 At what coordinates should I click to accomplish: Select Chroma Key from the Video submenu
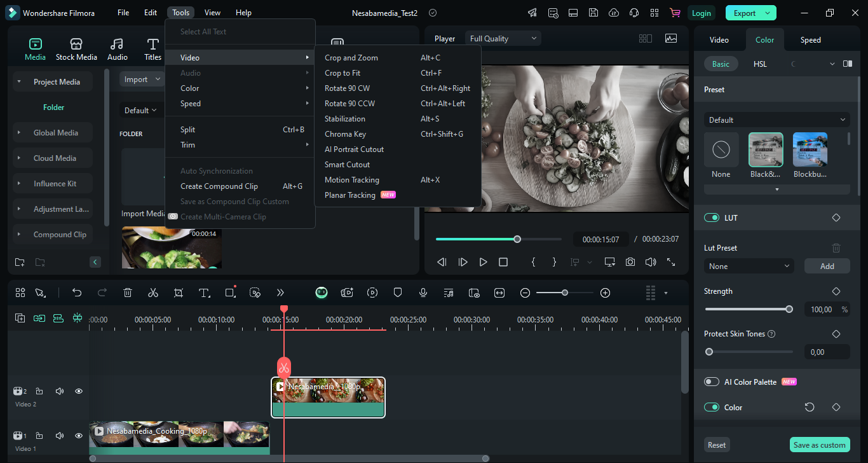click(345, 134)
